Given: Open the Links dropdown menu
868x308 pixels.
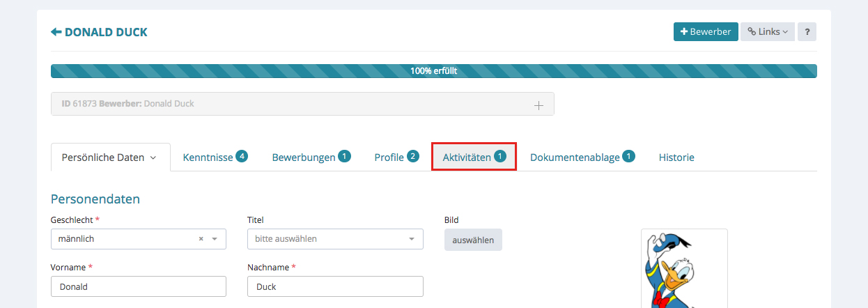Looking at the screenshot, I should (x=767, y=31).
